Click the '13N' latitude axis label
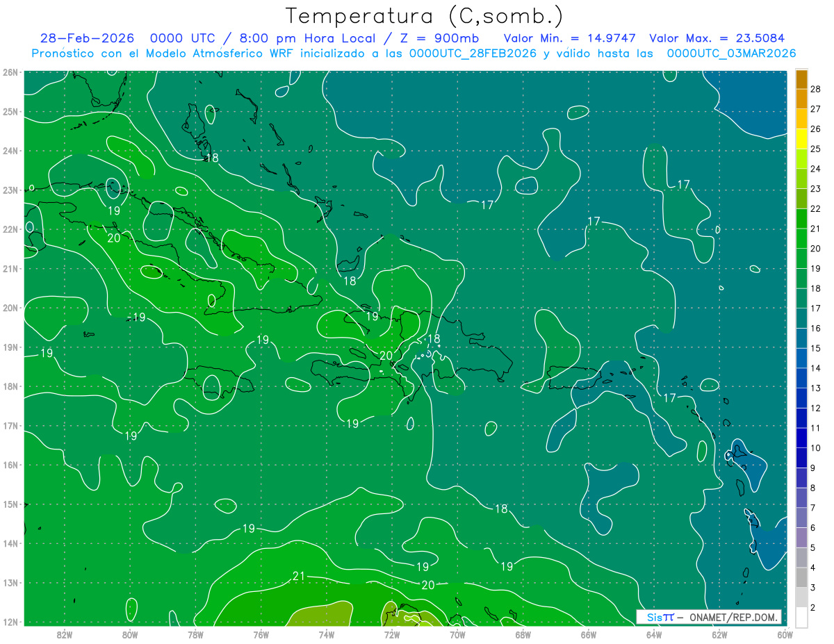 click(10, 582)
